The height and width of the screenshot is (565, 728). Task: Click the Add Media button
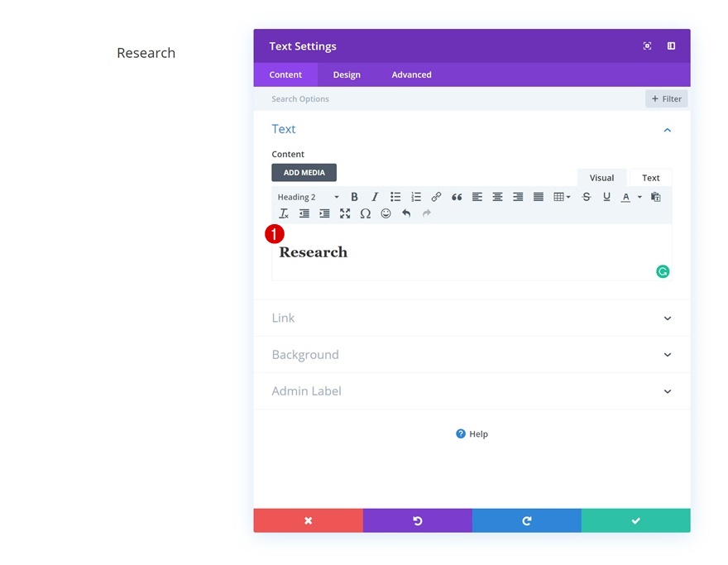point(304,172)
